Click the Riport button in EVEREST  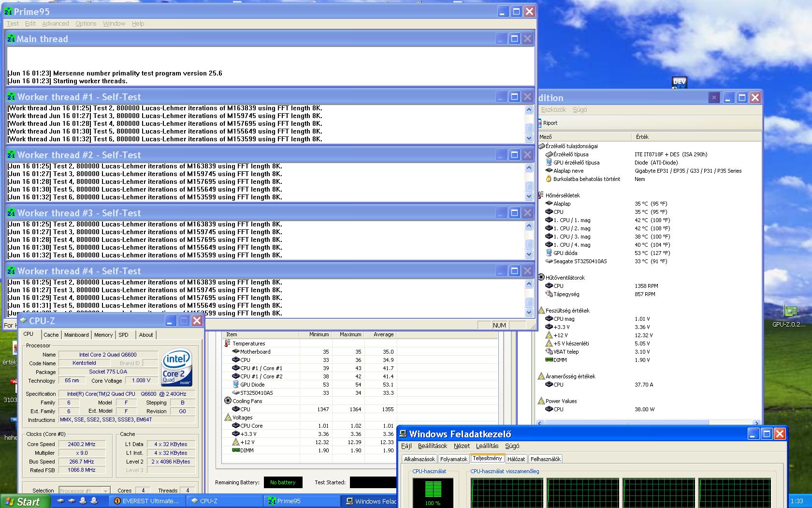548,123
